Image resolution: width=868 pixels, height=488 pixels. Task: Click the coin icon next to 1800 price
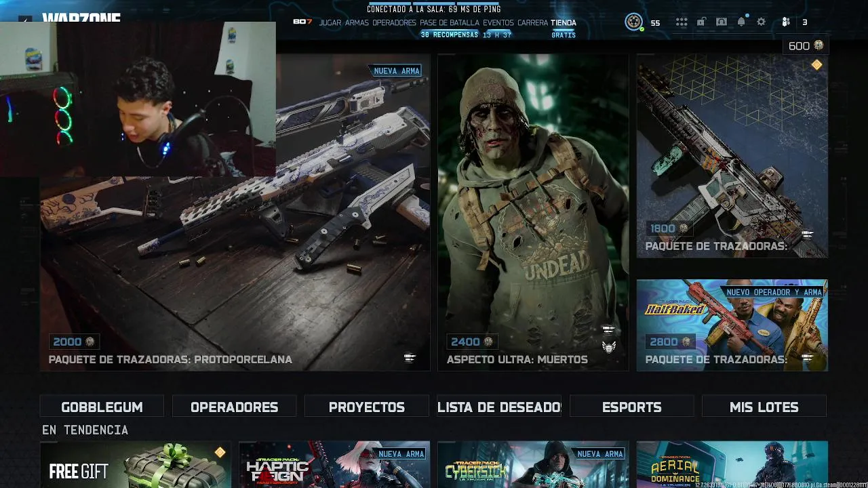684,228
